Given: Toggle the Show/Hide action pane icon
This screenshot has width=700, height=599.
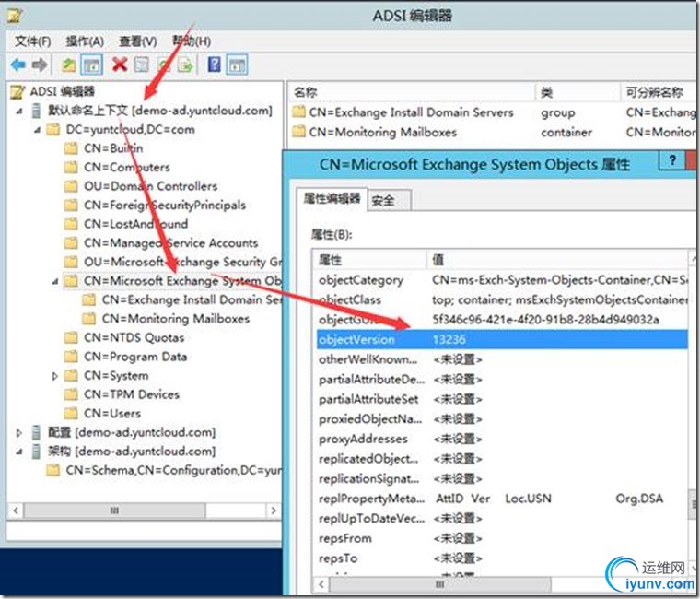Looking at the screenshot, I should pyautogui.click(x=237, y=65).
